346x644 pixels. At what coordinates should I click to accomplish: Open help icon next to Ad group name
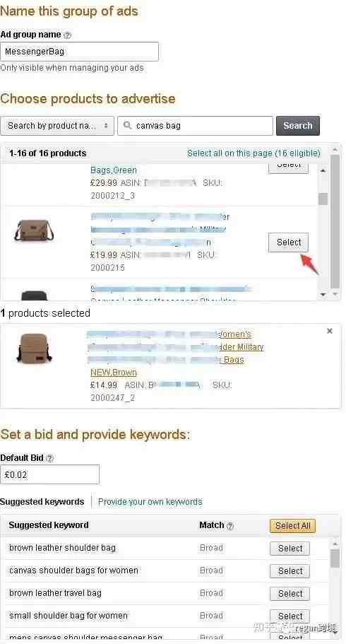(x=67, y=35)
